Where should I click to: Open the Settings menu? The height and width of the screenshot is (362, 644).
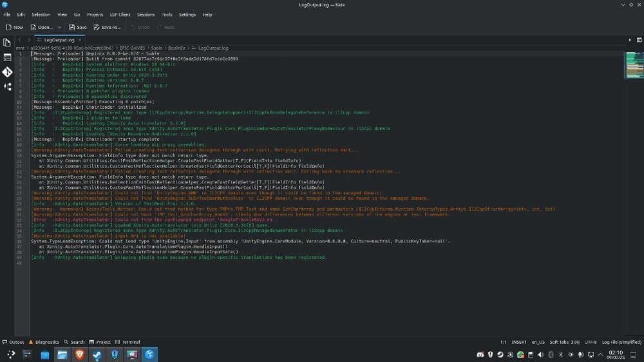click(x=187, y=14)
